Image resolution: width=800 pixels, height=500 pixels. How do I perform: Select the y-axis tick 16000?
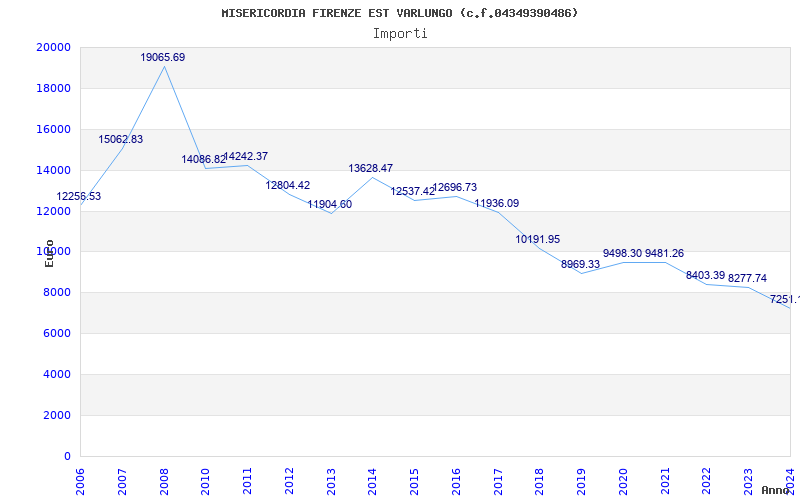54,129
